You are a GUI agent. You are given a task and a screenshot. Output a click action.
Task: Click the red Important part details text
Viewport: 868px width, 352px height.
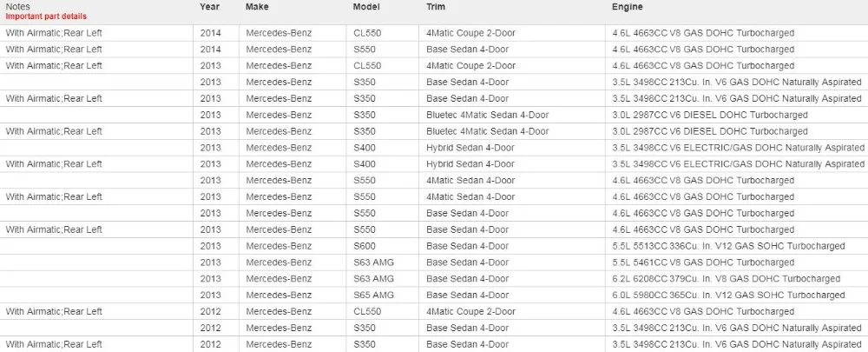click(46, 17)
